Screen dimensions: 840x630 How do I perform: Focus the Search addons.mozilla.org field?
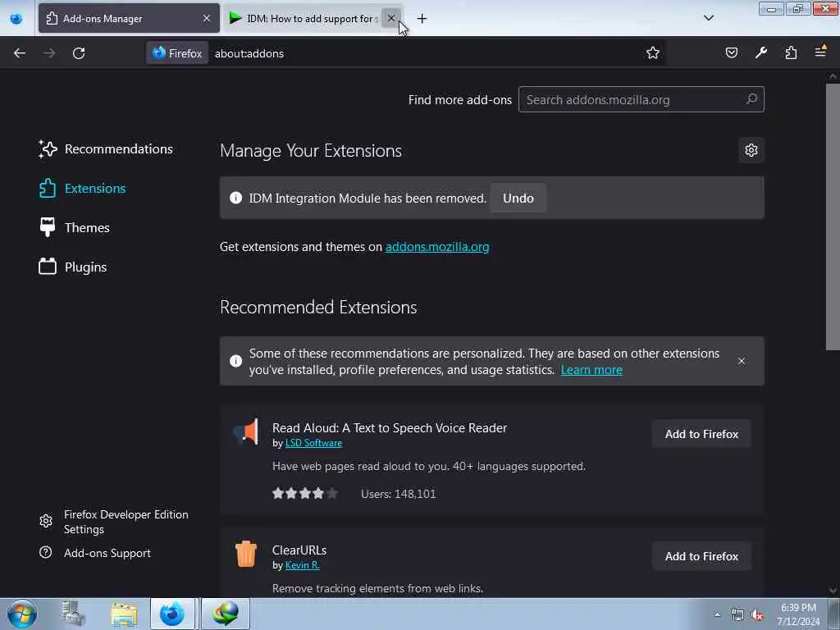coord(641,99)
